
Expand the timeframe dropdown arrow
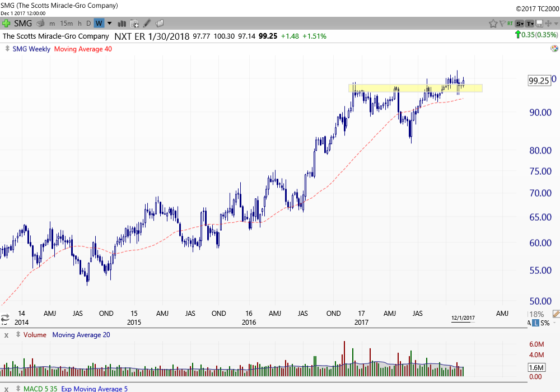tap(109, 23)
